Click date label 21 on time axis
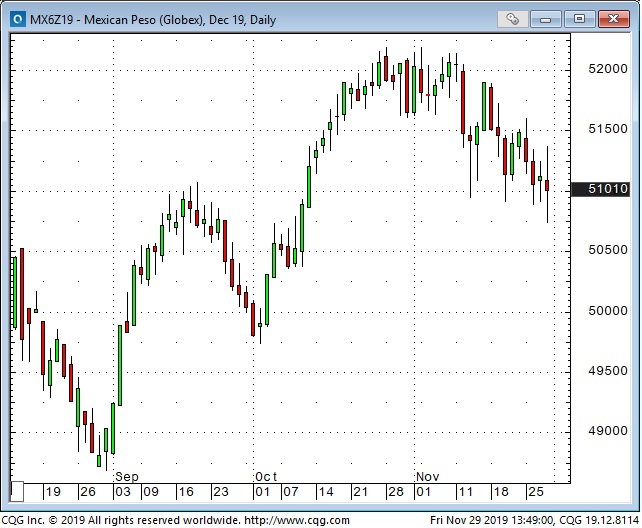Viewport: 642px width, 528px height. point(360,492)
